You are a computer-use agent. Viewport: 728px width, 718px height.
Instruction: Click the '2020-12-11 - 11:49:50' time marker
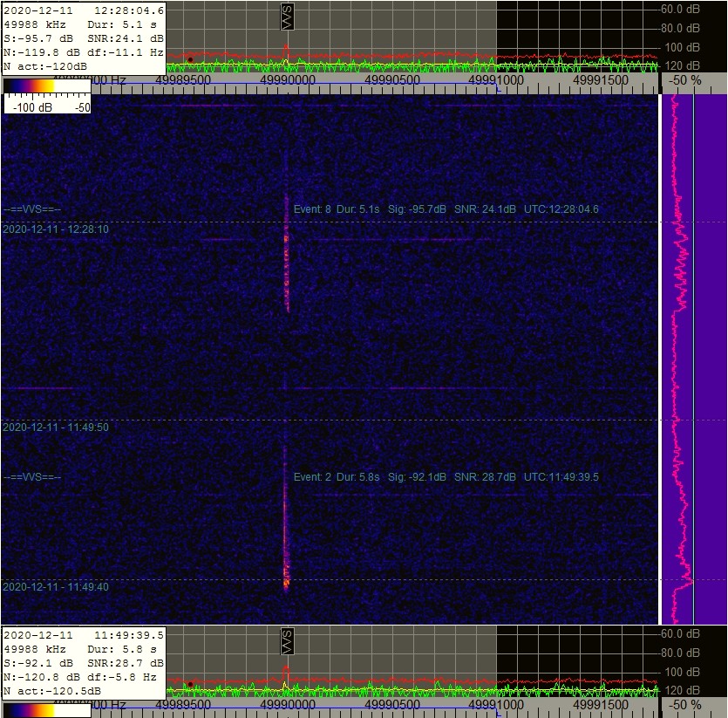click(x=56, y=427)
